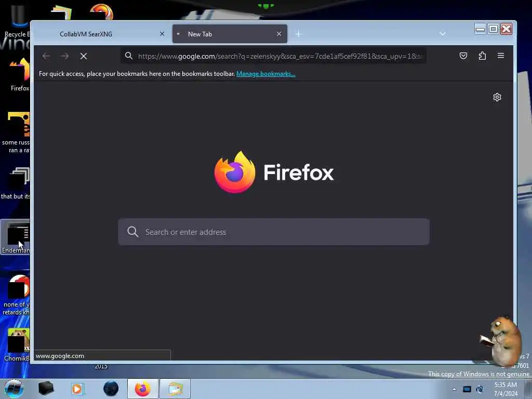The image size is (532, 399).
Task: Select the "that but its" desktop icon
Action: pyautogui.click(x=16, y=183)
